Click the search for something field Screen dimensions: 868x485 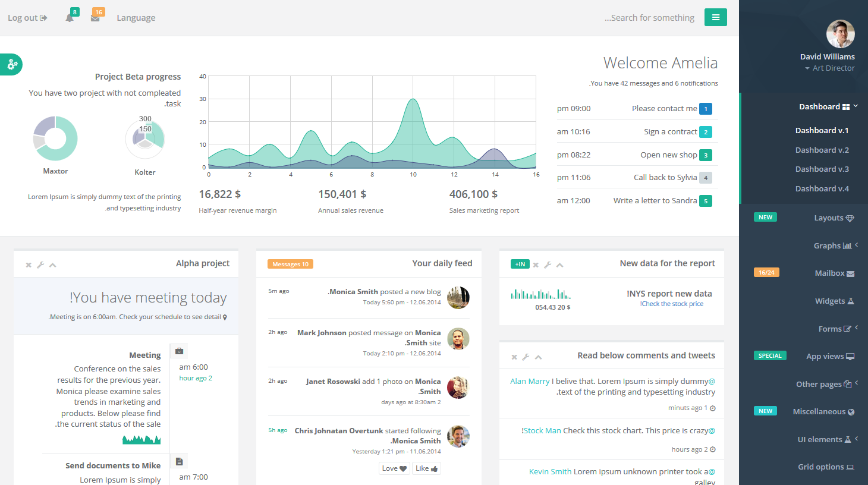click(x=649, y=17)
